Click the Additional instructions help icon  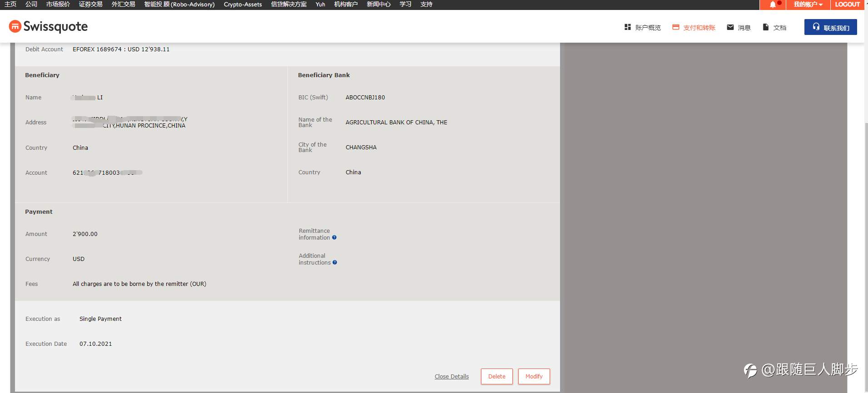(335, 262)
